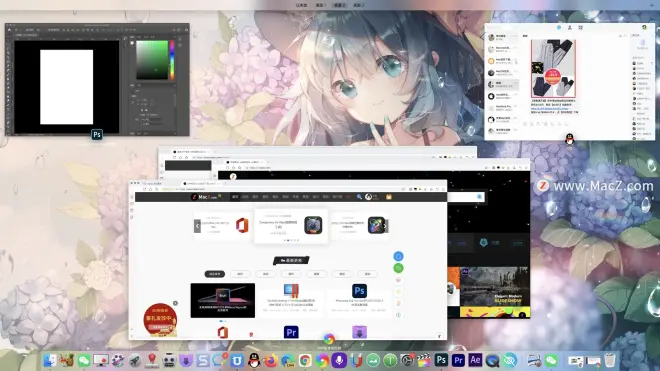The height and width of the screenshot is (371, 660).
Task: Launch Premiere Pro from the Dock
Action: click(x=458, y=360)
